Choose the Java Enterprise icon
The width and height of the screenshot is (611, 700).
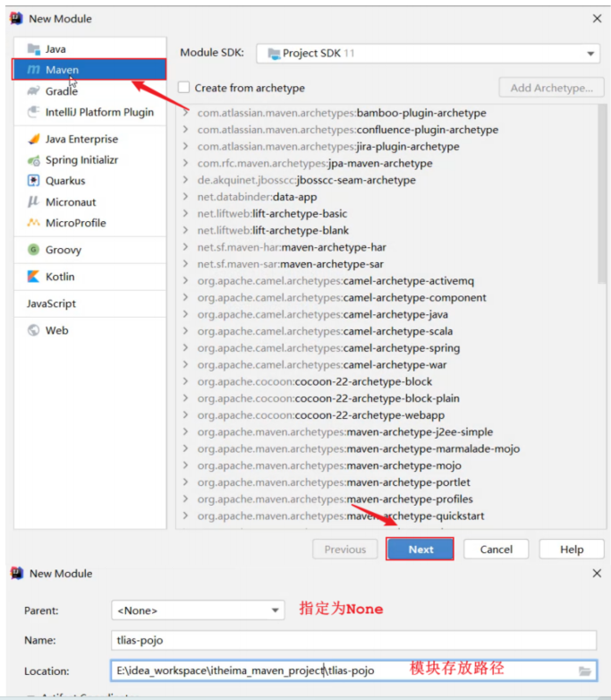(33, 140)
